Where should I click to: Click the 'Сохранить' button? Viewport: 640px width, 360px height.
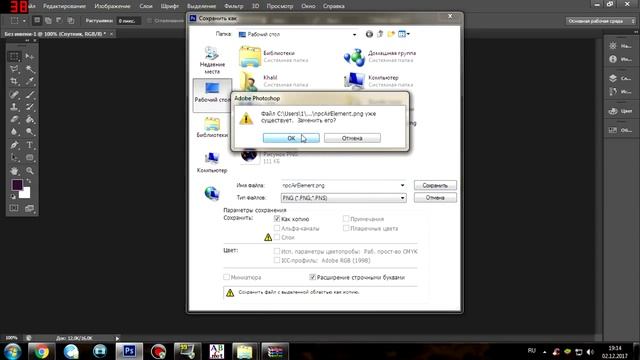[435, 185]
